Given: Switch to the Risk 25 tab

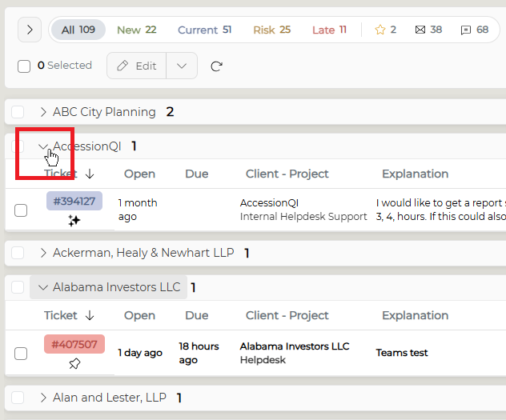Looking at the screenshot, I should coord(272,30).
